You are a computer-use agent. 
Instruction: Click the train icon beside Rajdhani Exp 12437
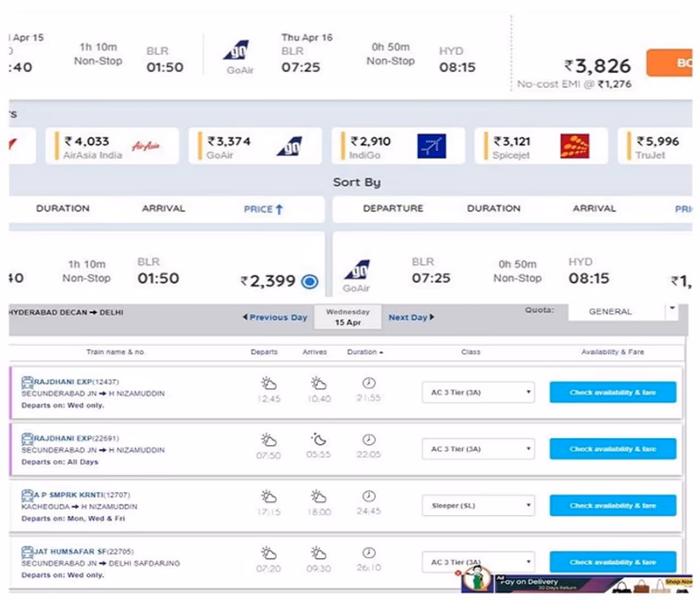click(x=27, y=381)
